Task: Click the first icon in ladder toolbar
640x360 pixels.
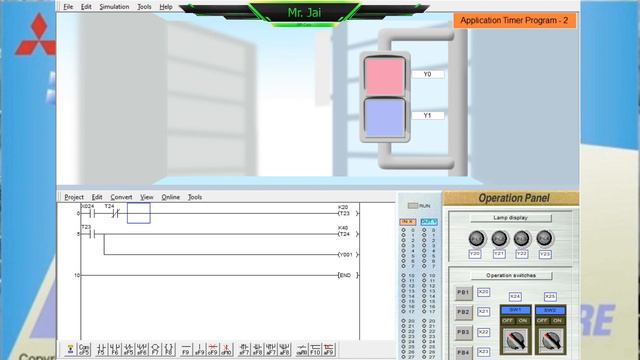Action: point(70,349)
